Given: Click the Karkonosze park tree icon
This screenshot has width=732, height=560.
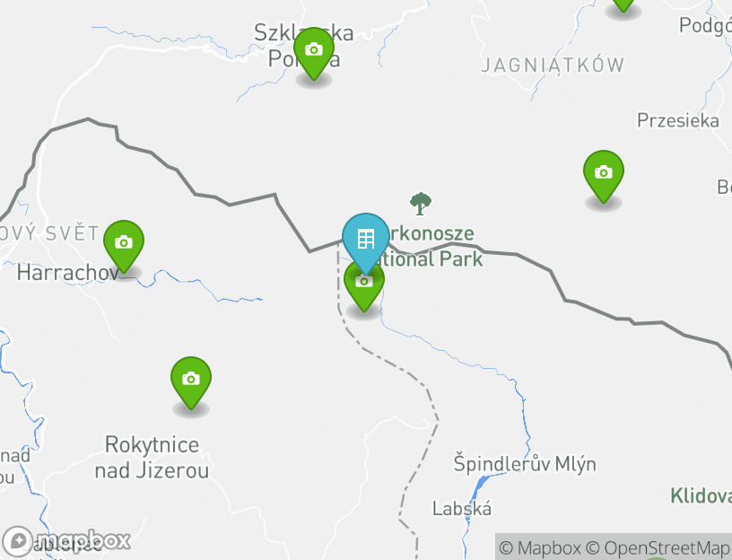Looking at the screenshot, I should click(421, 204).
